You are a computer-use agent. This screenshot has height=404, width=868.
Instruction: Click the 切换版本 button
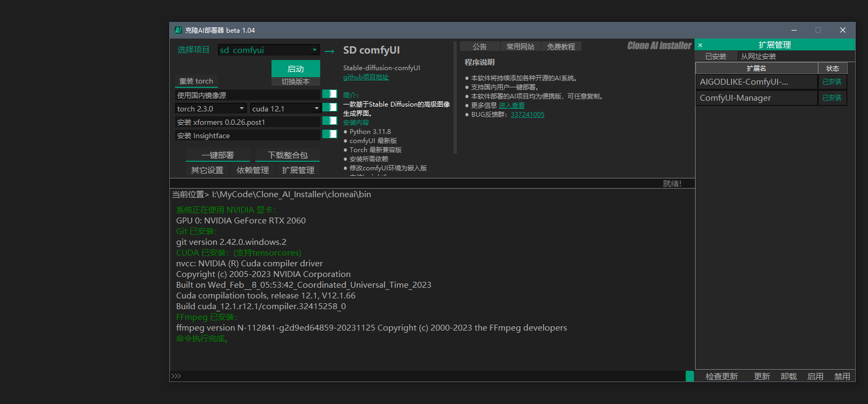point(296,81)
